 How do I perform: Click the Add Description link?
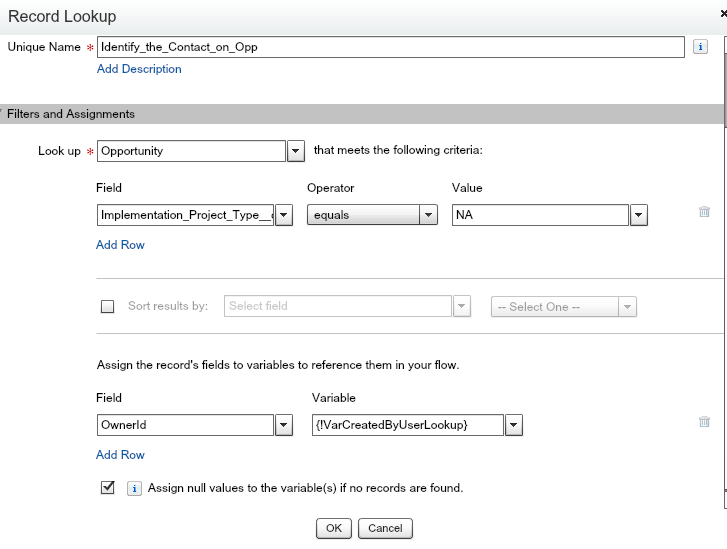(x=139, y=69)
